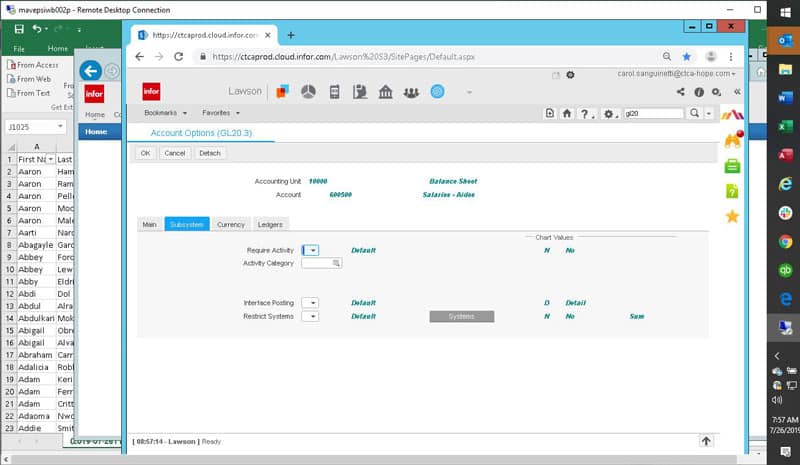Switch to the Ledgers tab
Viewport: 800px width, 465px height.
pos(270,225)
